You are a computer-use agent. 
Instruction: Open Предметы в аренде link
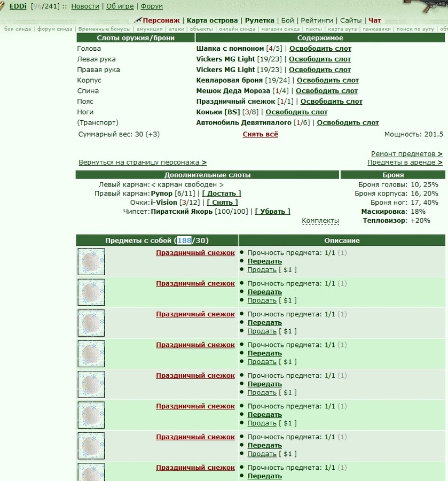click(405, 162)
